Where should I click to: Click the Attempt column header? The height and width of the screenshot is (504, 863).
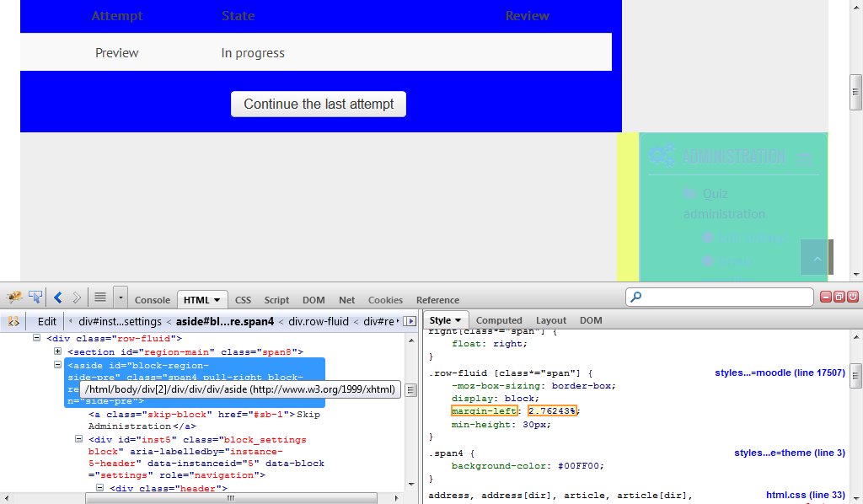click(116, 16)
